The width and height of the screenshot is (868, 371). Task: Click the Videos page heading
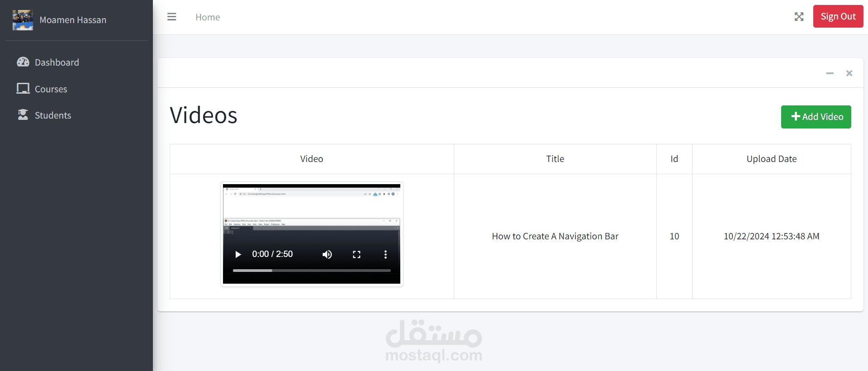pyautogui.click(x=203, y=115)
